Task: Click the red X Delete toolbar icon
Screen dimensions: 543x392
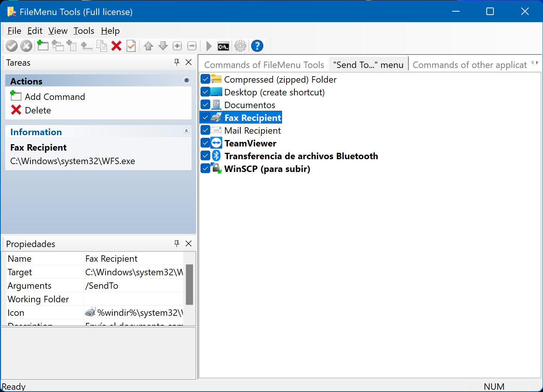Action: click(x=116, y=46)
